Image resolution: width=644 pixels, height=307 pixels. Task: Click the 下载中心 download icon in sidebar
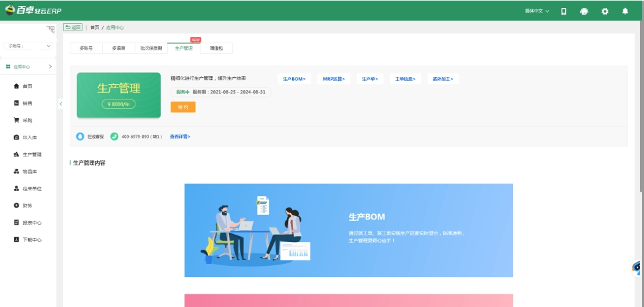(17, 239)
